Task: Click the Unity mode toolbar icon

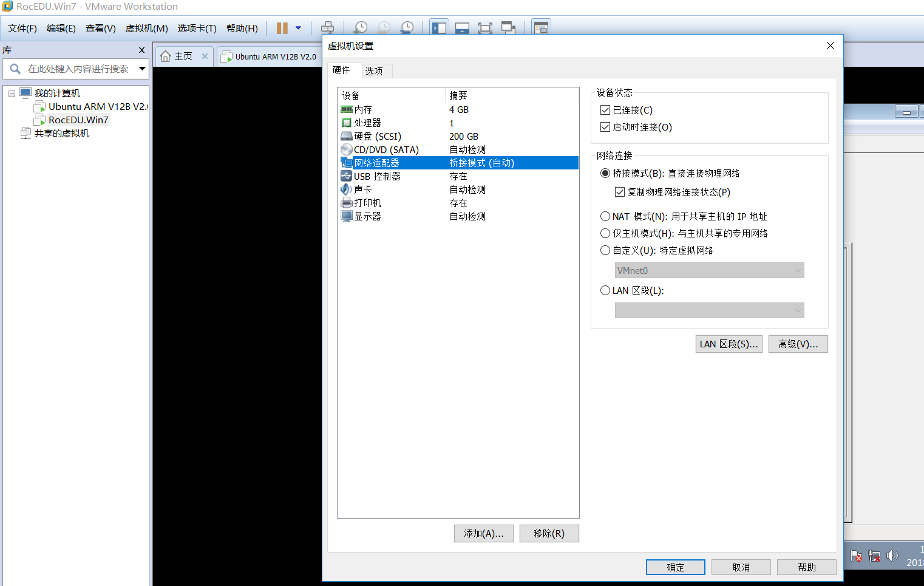Action: coord(508,28)
